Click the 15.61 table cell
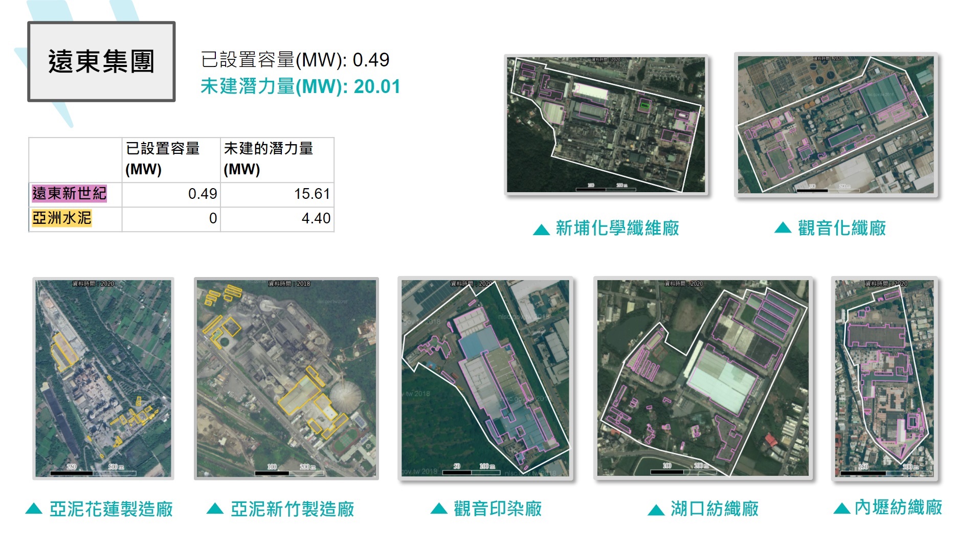 (277, 194)
